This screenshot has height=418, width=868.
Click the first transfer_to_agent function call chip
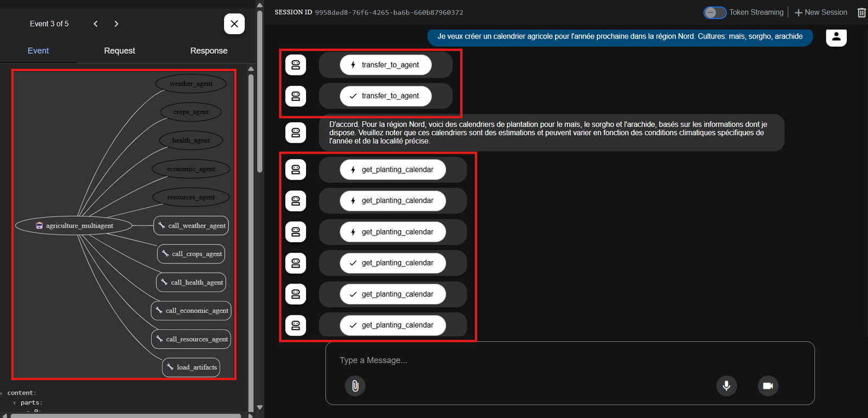pos(385,65)
